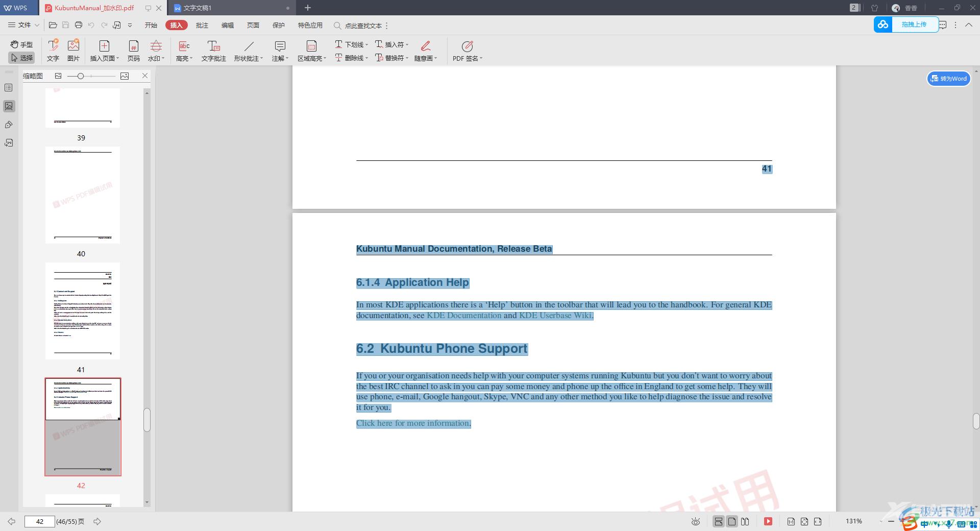Image resolution: width=980 pixels, height=531 pixels.
Task: Select the thumbnails sidebar panel icon
Action: tap(9, 106)
